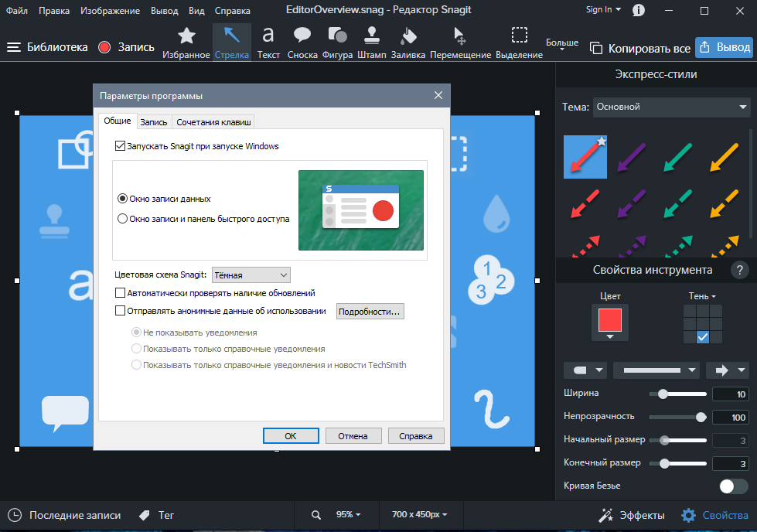The width and height of the screenshot is (757, 532).
Task: Uncheck Запускать Snagit при запуске Windows
Action: (x=120, y=146)
